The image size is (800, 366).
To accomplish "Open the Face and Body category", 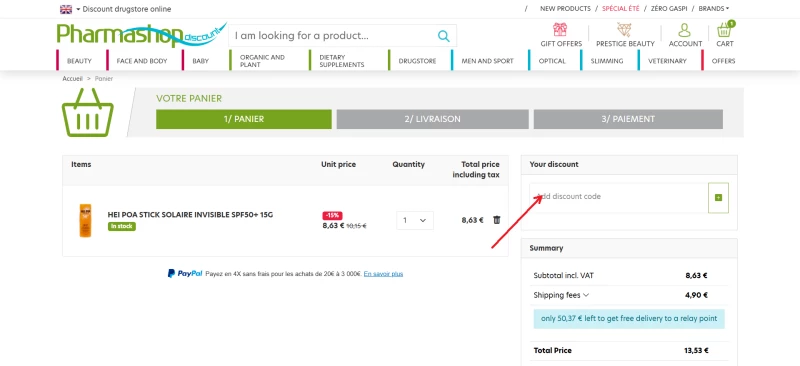I will (x=142, y=61).
